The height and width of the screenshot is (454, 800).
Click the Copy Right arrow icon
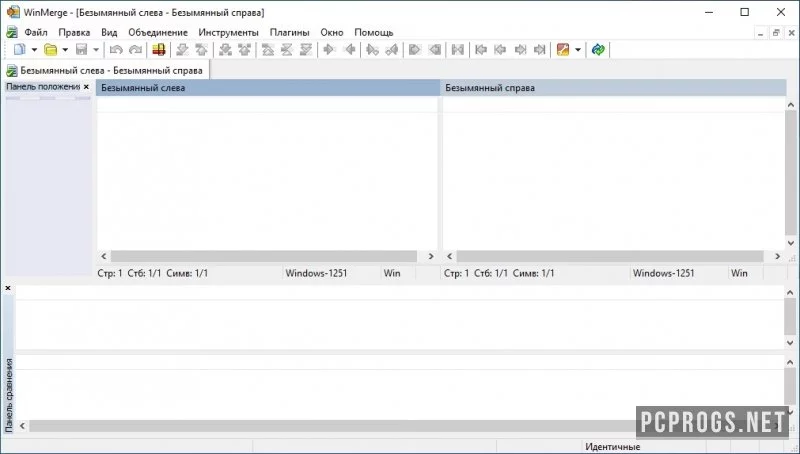(329, 49)
